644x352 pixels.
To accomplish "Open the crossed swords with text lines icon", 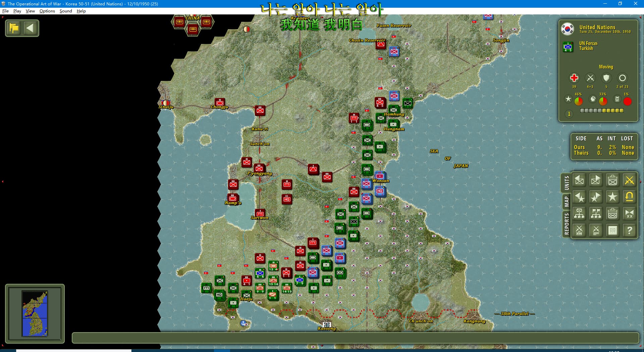I will coord(596,230).
